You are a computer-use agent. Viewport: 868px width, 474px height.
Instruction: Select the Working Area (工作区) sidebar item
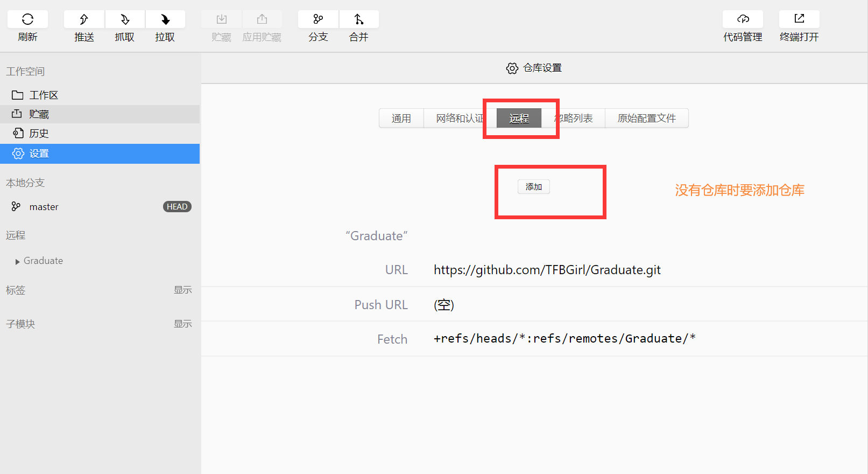pyautogui.click(x=100, y=95)
